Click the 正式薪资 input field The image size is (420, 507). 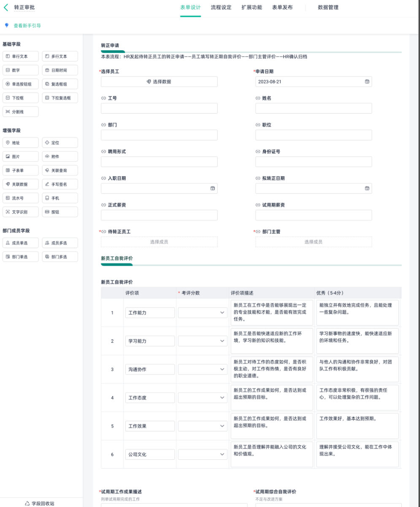tap(159, 215)
